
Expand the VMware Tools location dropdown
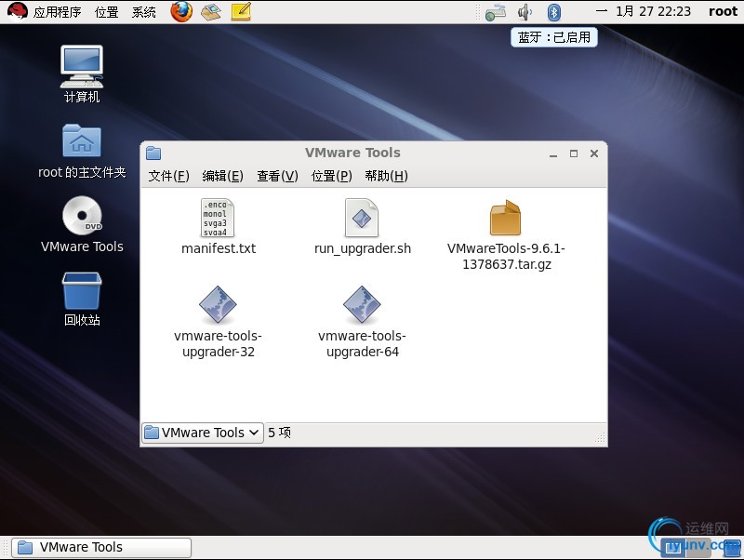pos(203,433)
